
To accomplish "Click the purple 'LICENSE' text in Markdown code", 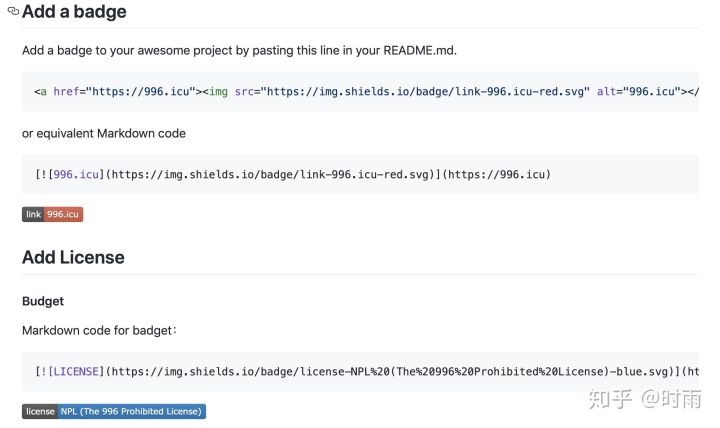I will (76, 372).
